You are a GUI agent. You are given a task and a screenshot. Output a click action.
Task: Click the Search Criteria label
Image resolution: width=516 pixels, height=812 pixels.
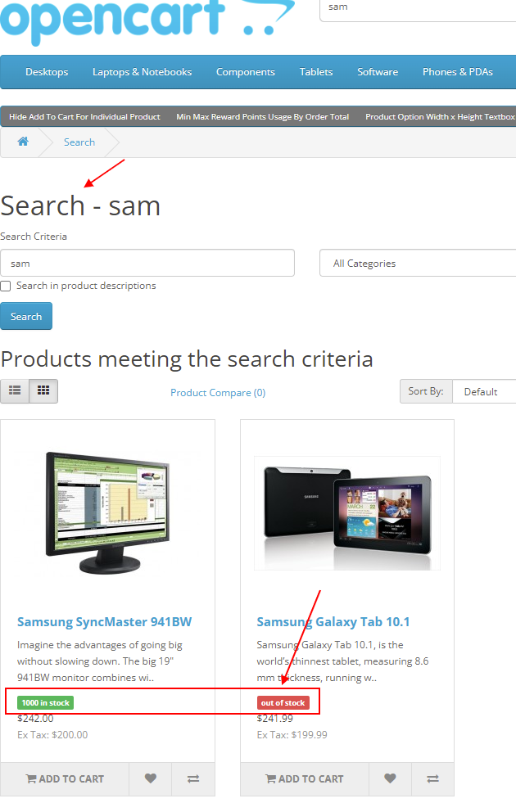(x=34, y=236)
